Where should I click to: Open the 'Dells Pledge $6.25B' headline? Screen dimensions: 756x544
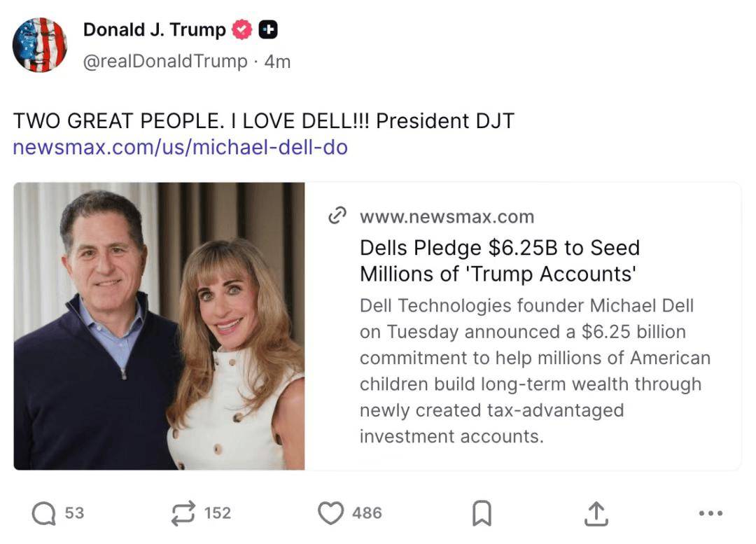tap(499, 260)
